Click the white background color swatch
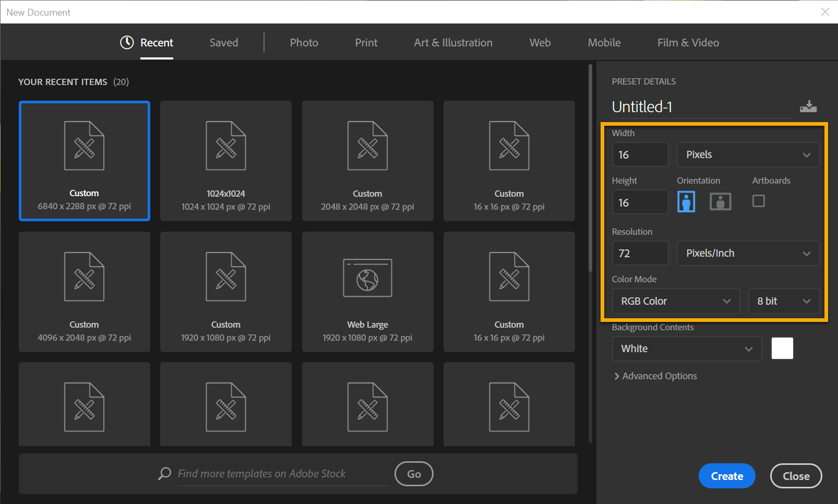The image size is (838, 504). (x=782, y=349)
